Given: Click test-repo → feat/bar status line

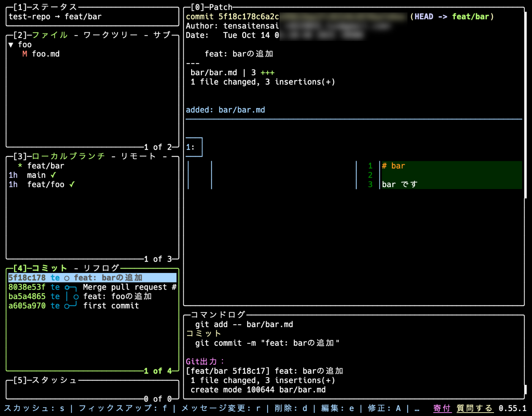Looking at the screenshot, I should tap(55, 17).
